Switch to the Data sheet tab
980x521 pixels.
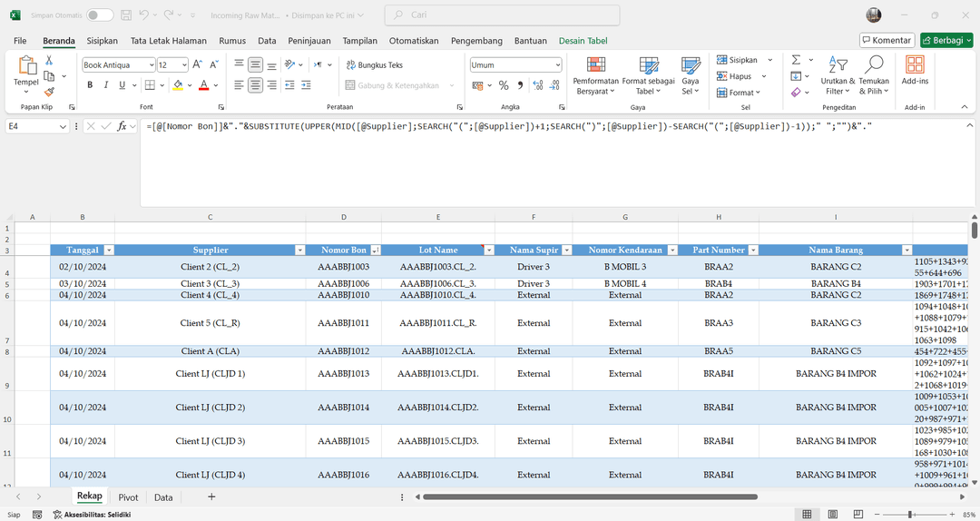click(x=163, y=497)
